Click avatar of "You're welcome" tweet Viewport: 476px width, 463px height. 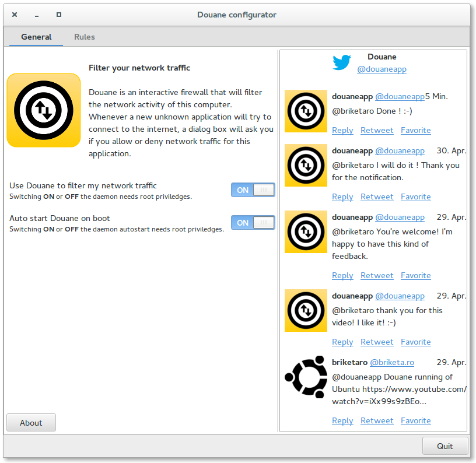(x=306, y=232)
